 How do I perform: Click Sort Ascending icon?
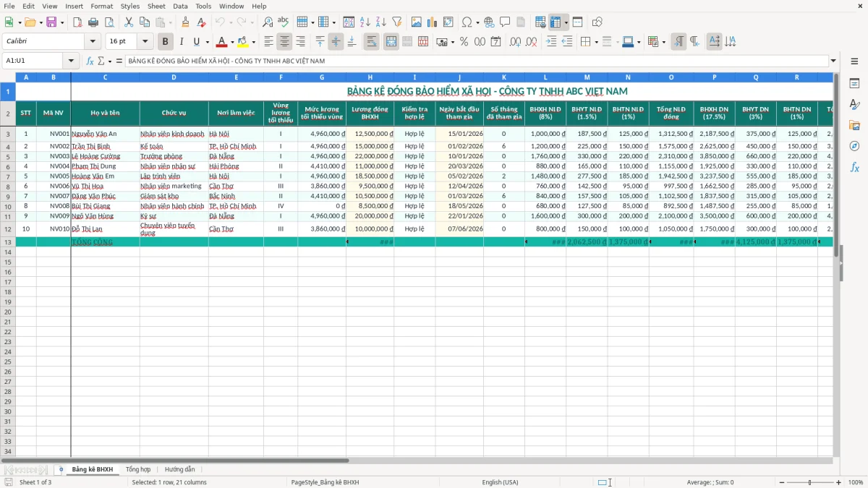coord(365,22)
